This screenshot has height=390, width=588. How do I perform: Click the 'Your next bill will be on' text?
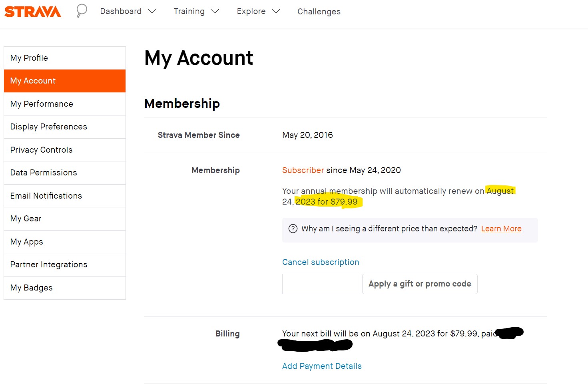pyautogui.click(x=326, y=334)
